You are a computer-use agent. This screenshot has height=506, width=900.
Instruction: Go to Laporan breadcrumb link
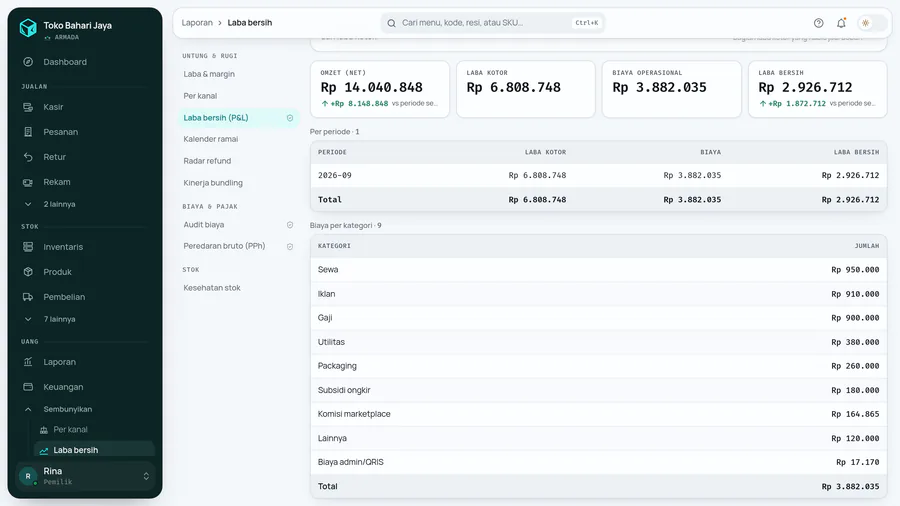point(197,23)
